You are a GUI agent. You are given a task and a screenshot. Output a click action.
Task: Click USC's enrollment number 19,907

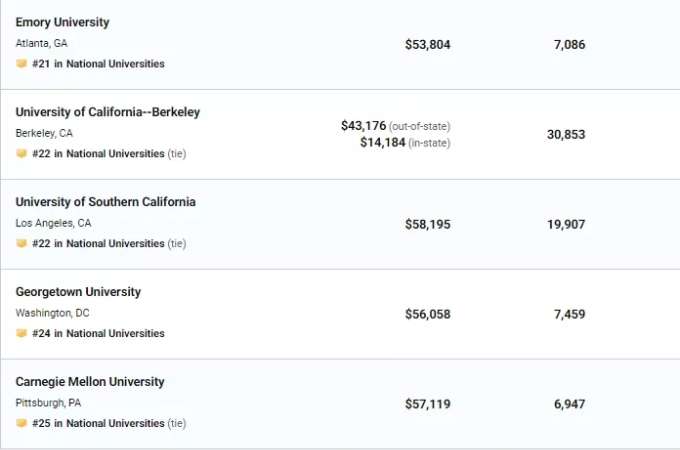[566, 224]
